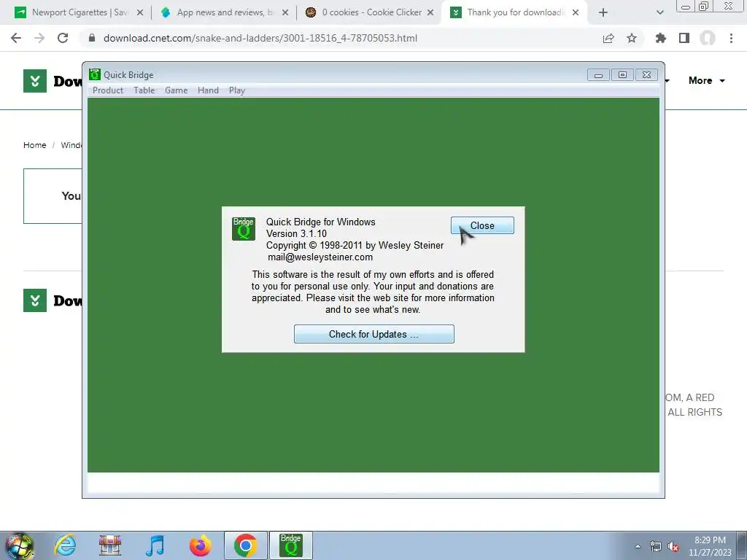Click the site lock icon in address bar
The height and width of the screenshot is (560, 747).
click(92, 38)
